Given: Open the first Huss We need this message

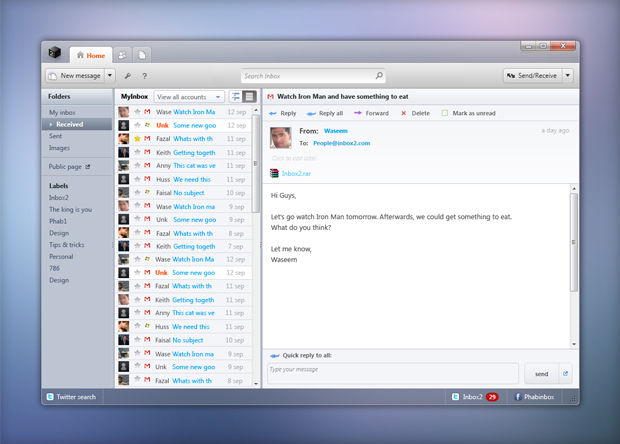Looking at the screenshot, I should click(x=184, y=179).
